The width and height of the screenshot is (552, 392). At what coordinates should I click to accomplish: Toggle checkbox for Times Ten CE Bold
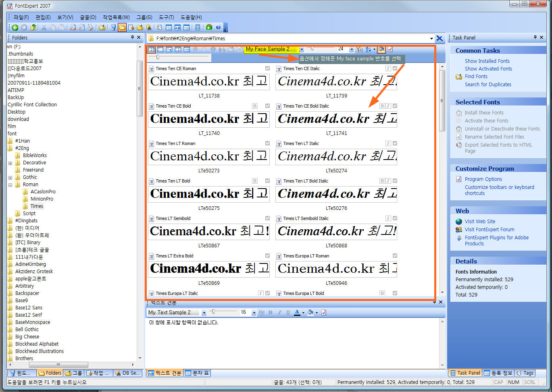(267, 106)
